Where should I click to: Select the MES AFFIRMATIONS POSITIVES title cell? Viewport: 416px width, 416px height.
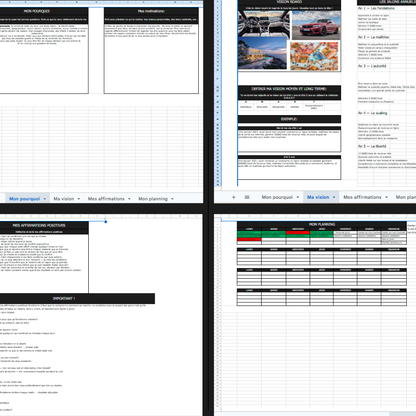tap(39, 225)
